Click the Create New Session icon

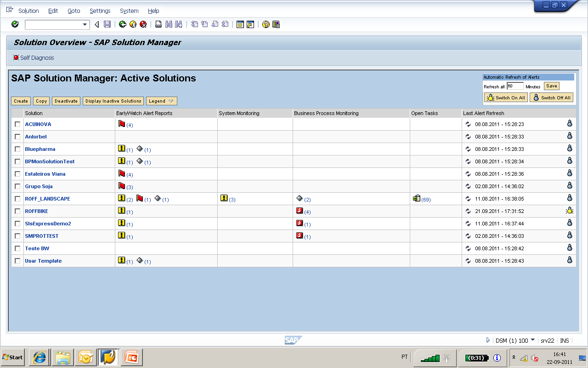click(x=240, y=24)
